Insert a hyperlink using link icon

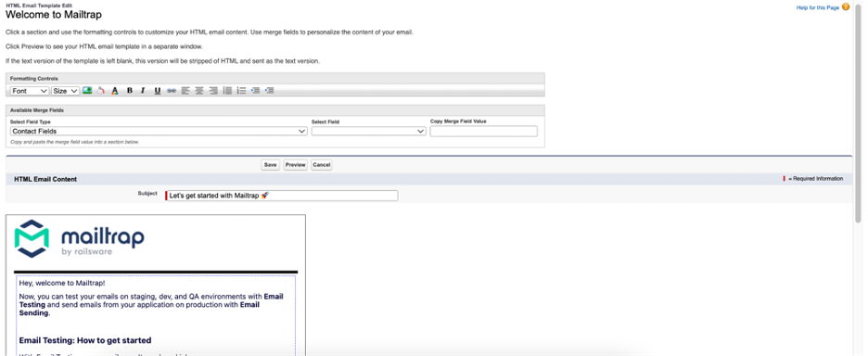click(172, 91)
